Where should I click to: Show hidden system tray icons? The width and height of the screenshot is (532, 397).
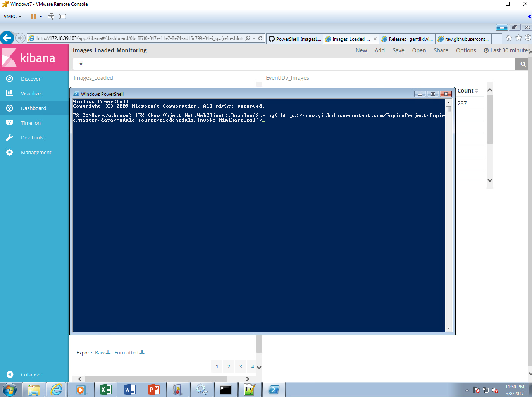point(467,390)
